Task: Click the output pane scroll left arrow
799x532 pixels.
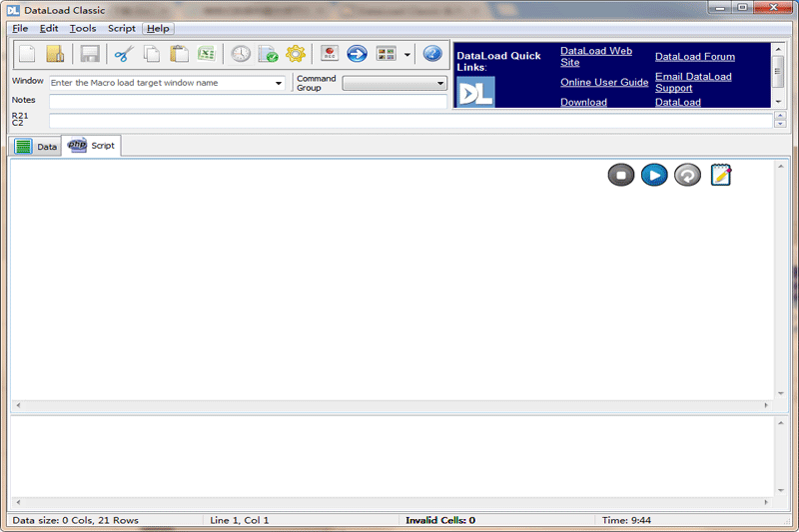Action: [18, 502]
